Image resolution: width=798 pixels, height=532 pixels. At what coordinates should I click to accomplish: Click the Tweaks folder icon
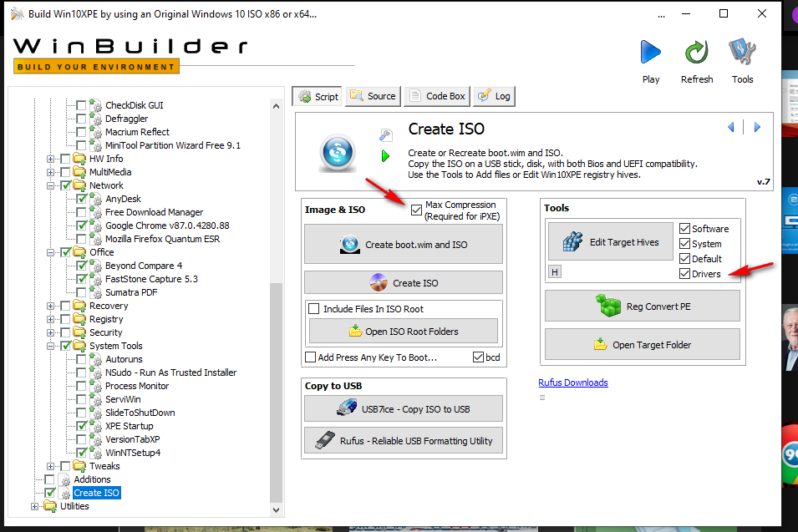[x=79, y=465]
